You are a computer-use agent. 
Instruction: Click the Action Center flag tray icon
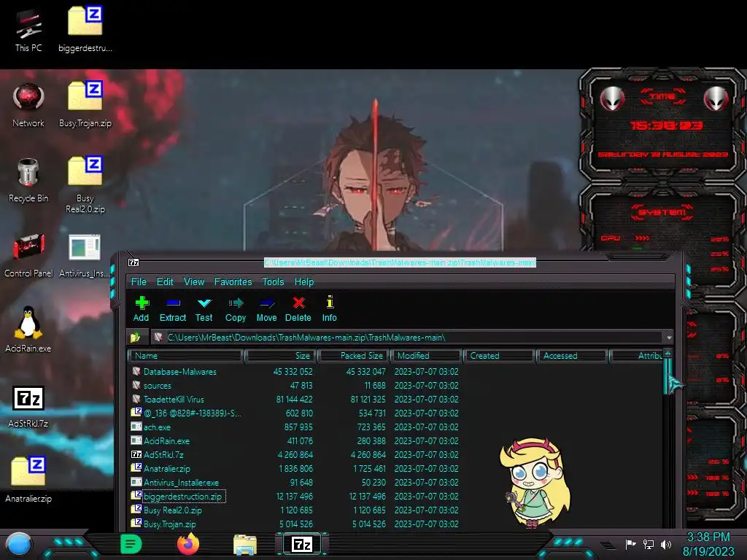[631, 544]
